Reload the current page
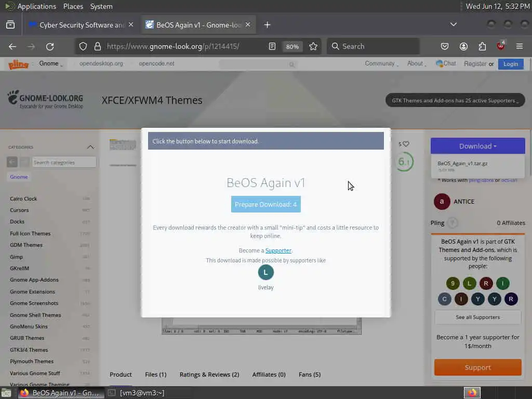The height and width of the screenshot is (399, 532). [50, 46]
